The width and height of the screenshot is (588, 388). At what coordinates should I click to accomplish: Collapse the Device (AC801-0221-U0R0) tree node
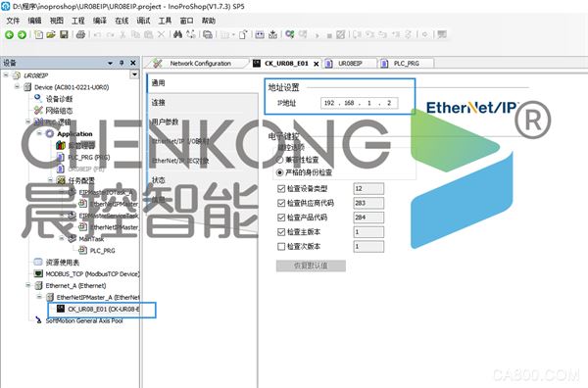(x=17, y=87)
